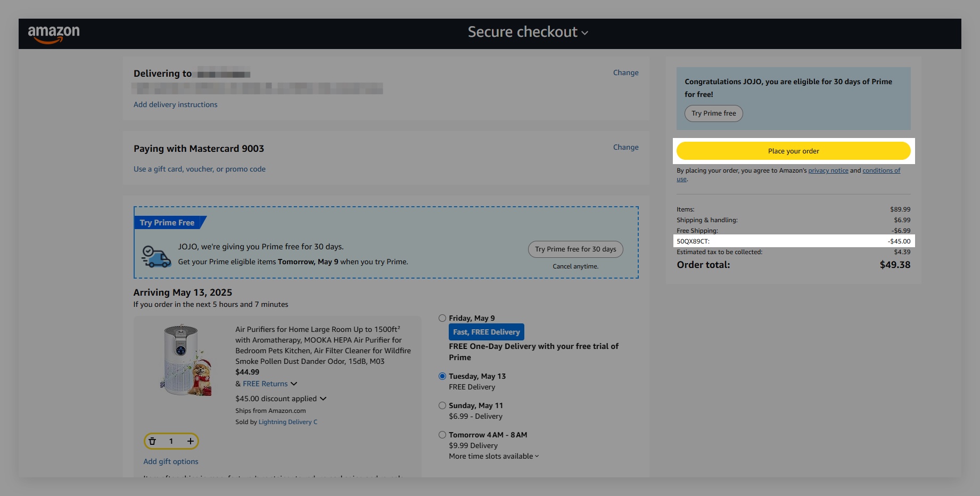Click the Order total $49.38 amount
Image resolution: width=980 pixels, height=496 pixels.
895,265
